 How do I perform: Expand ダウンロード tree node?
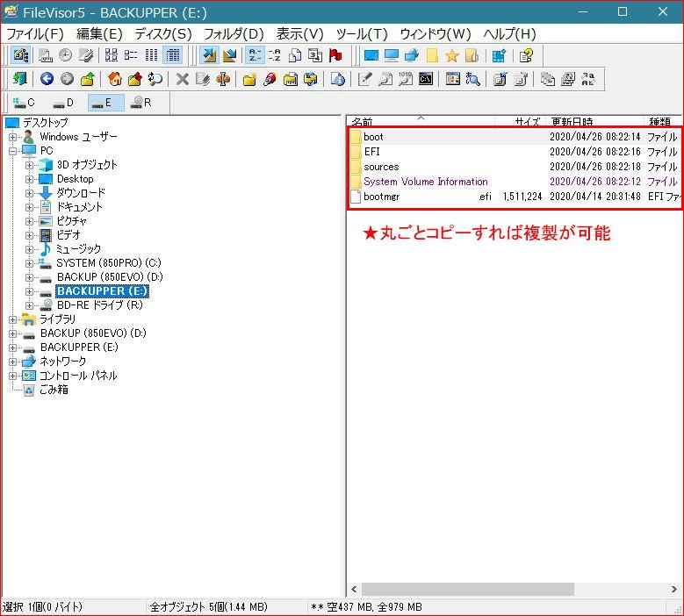[x=29, y=193]
